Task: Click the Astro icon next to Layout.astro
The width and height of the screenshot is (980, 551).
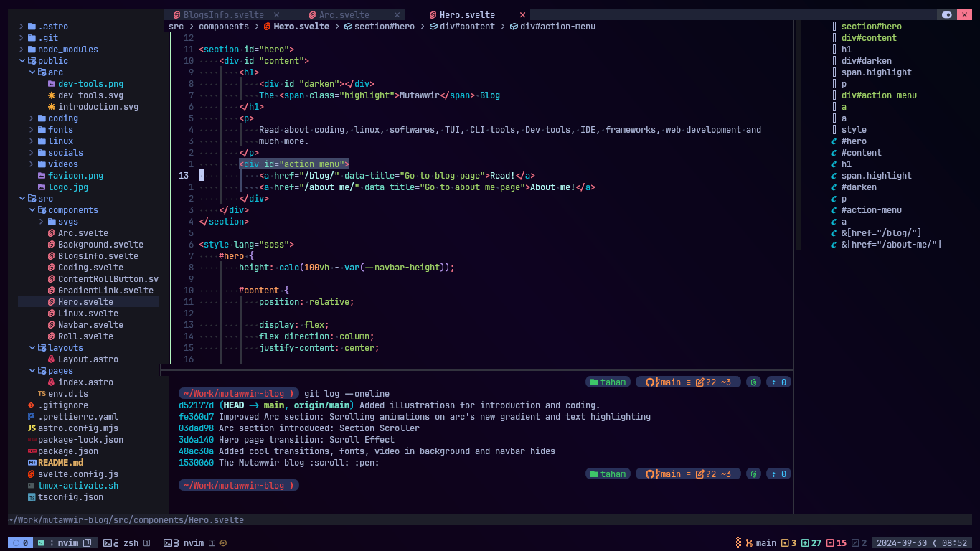Action: 52,359
